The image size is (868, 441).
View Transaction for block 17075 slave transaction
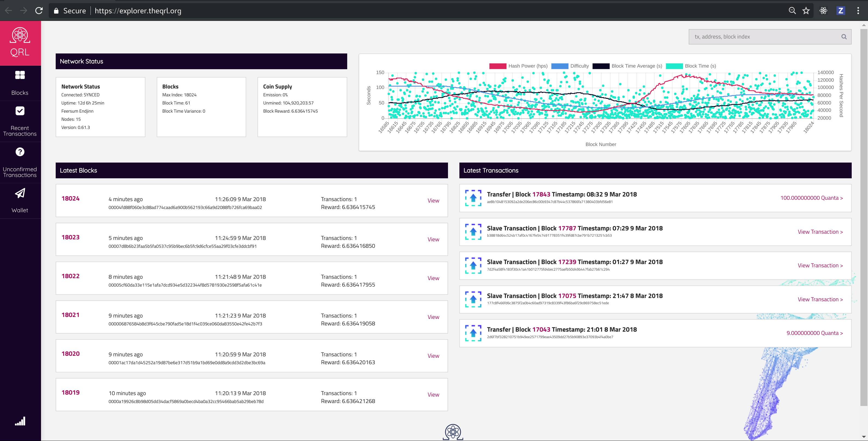(x=820, y=299)
